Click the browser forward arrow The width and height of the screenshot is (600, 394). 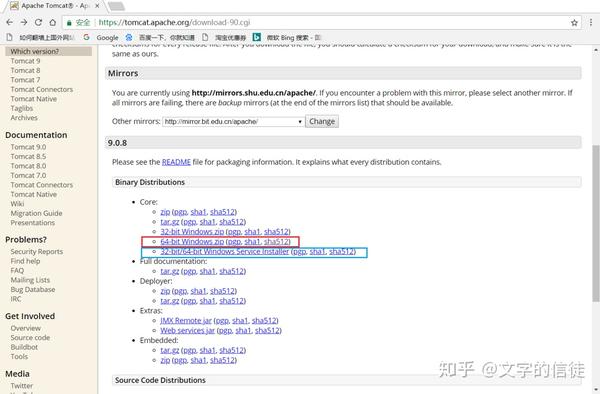click(x=24, y=23)
